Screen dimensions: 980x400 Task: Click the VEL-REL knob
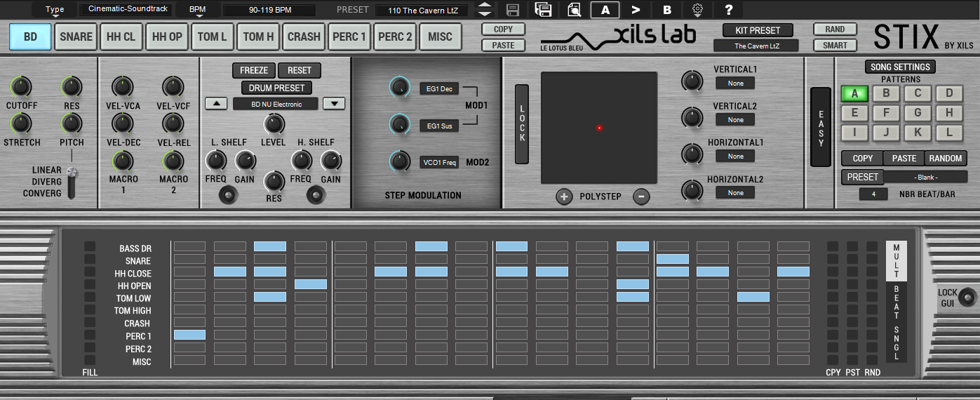[x=173, y=124]
